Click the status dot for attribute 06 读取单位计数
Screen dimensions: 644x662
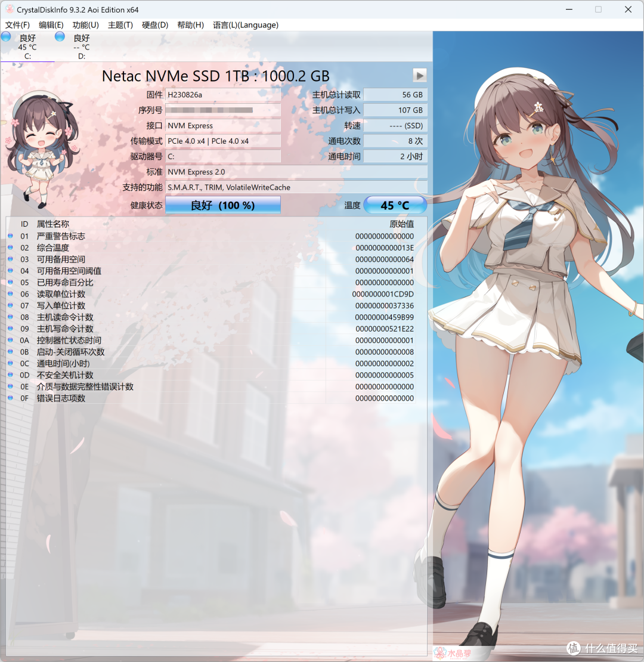coord(11,293)
